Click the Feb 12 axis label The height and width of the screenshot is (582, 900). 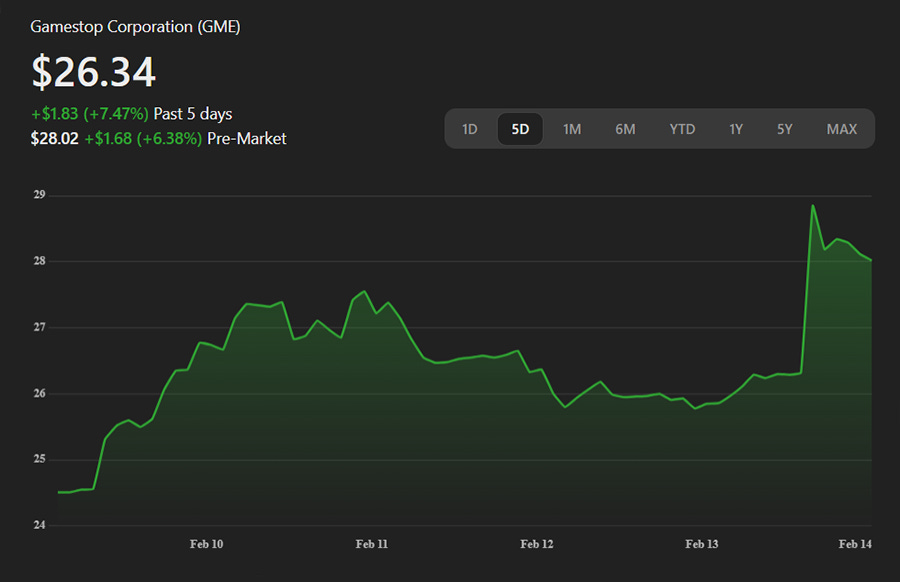537,544
